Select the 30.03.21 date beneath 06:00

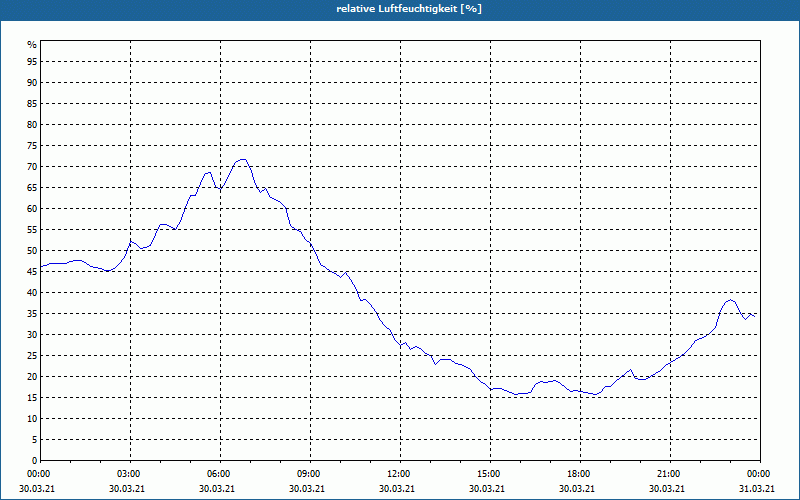[217, 489]
